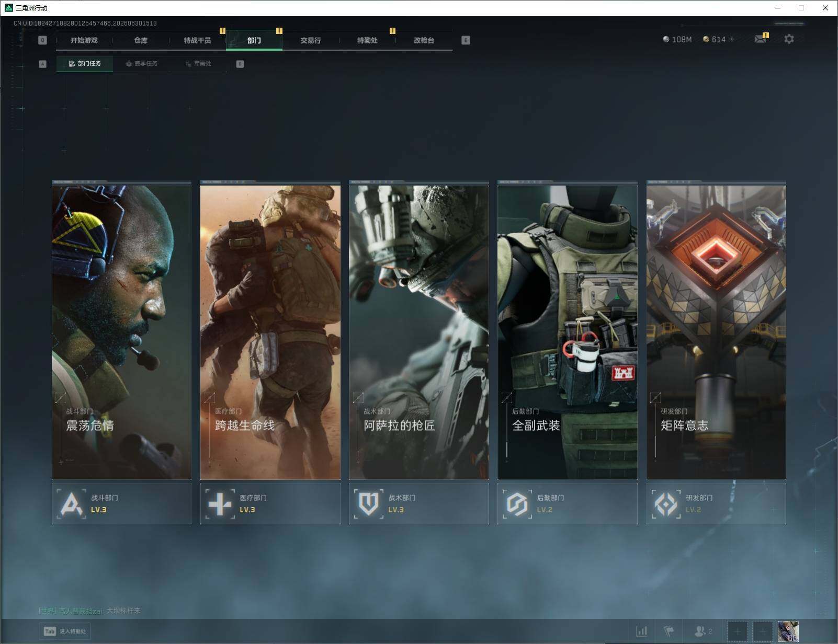Click the player avatar portrait

pyautogui.click(x=788, y=631)
